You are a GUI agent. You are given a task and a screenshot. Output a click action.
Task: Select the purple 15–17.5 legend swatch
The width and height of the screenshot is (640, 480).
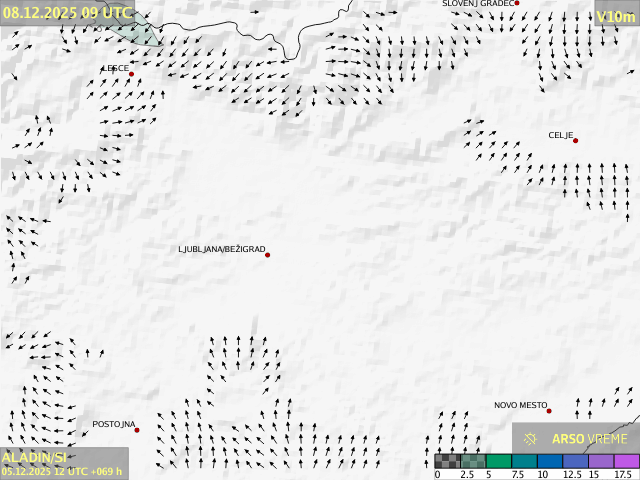(x=600, y=461)
